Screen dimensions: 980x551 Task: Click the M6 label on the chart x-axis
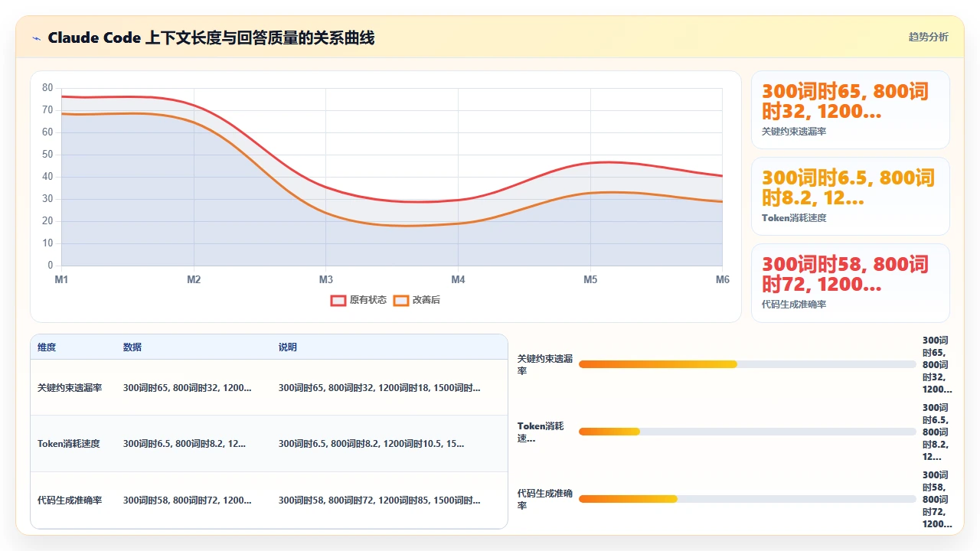[x=723, y=279]
